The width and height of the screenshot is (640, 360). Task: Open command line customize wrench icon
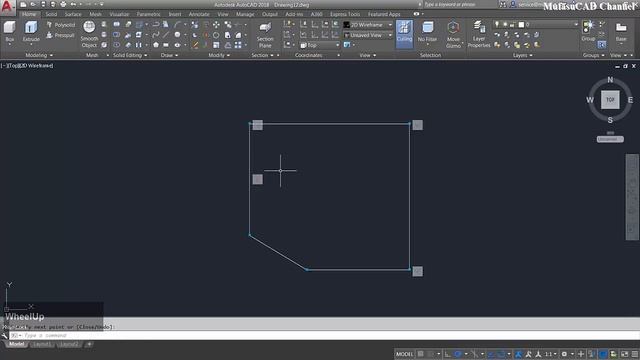click(4, 336)
